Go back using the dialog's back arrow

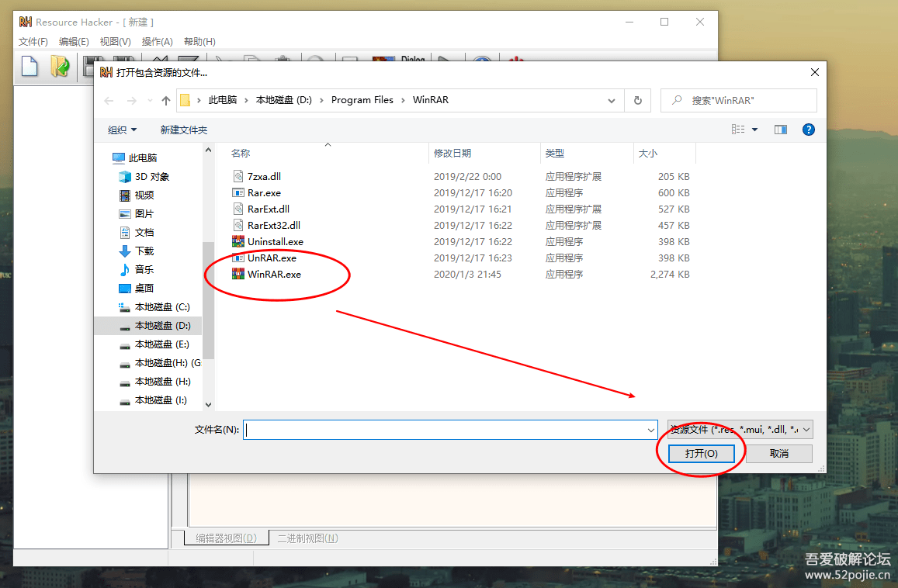click(109, 101)
